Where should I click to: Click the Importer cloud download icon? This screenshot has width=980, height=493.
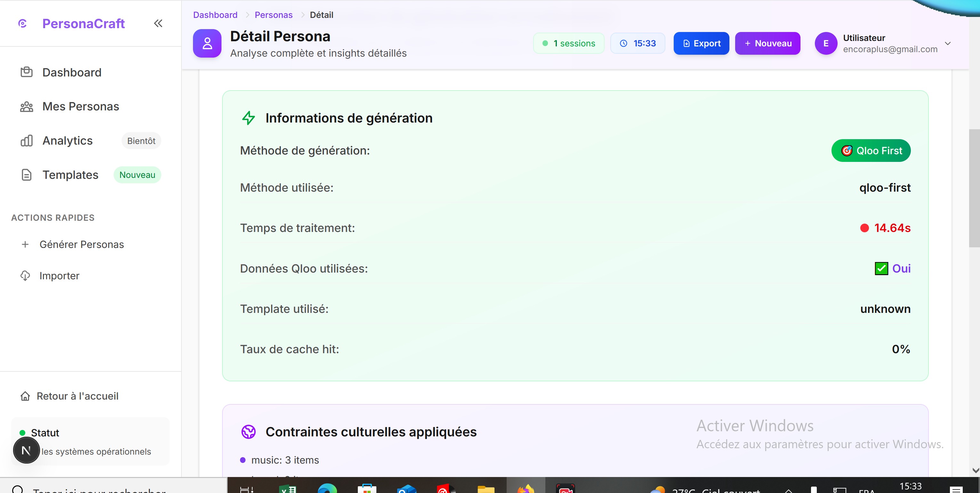[25, 276]
